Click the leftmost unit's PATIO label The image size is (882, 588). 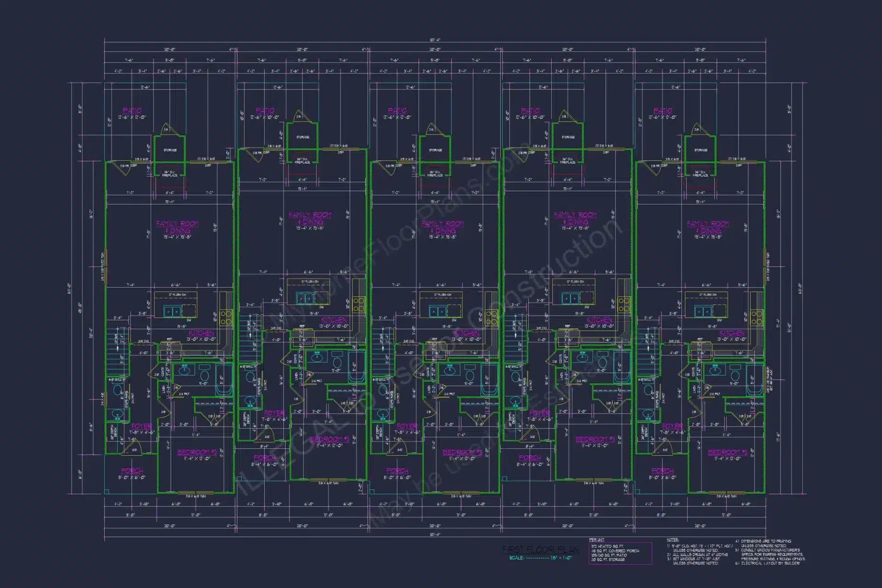tap(132, 111)
